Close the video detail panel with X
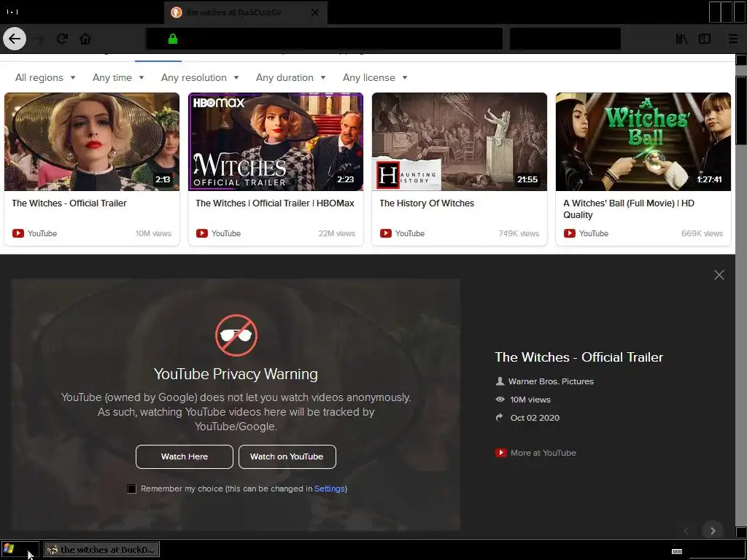Screen dimensions: 747x560 (719, 275)
